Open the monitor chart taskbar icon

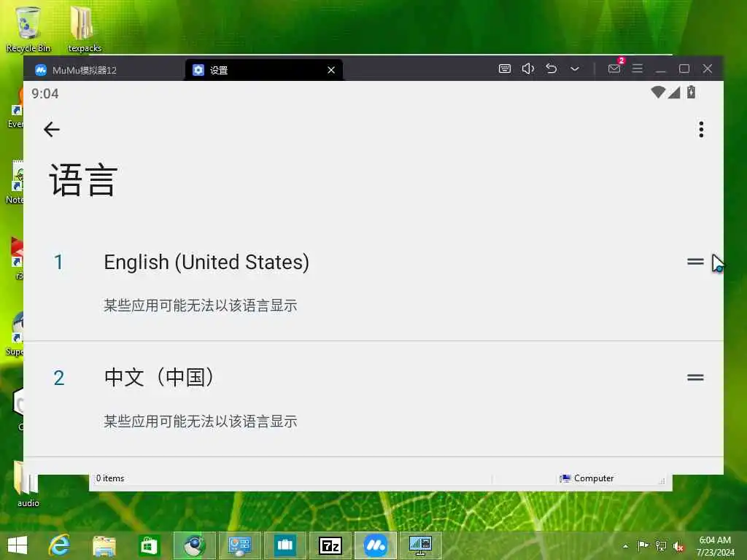click(421, 545)
